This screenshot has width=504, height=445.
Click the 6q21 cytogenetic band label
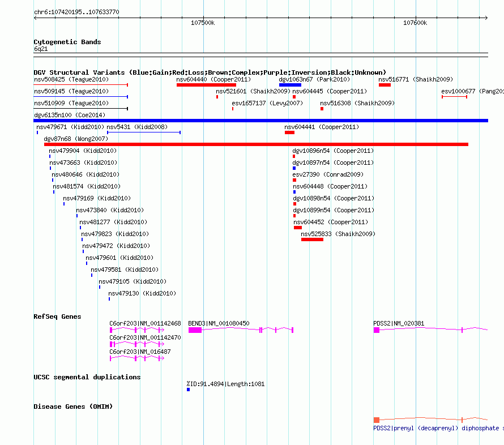coord(41,49)
